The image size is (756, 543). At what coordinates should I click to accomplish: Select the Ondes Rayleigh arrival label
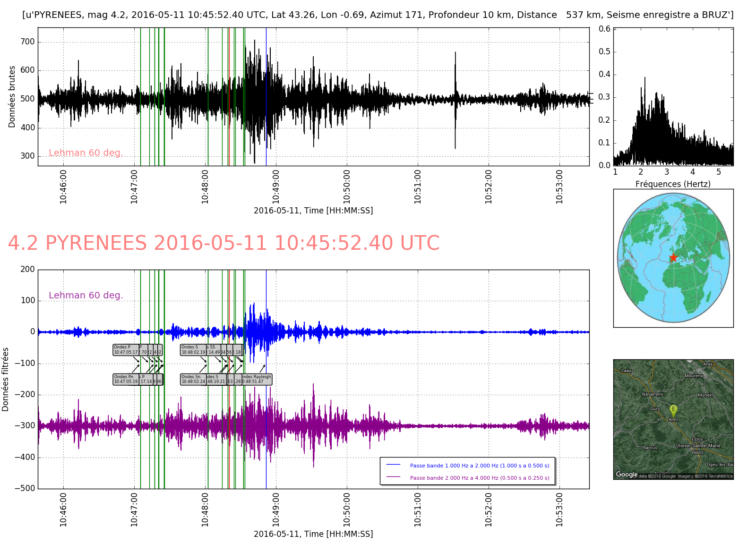[258, 380]
